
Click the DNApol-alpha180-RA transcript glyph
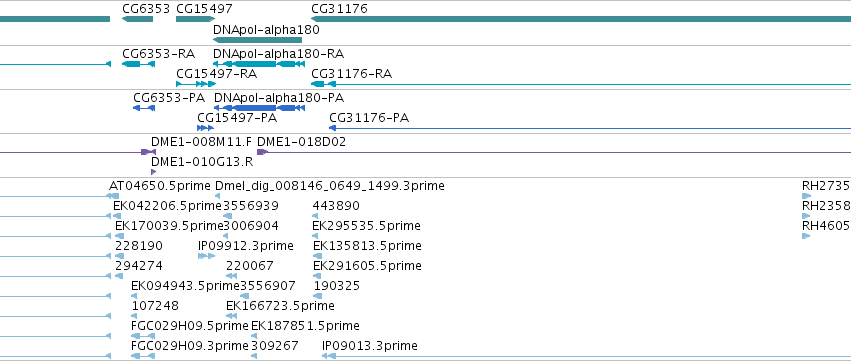click(259, 64)
